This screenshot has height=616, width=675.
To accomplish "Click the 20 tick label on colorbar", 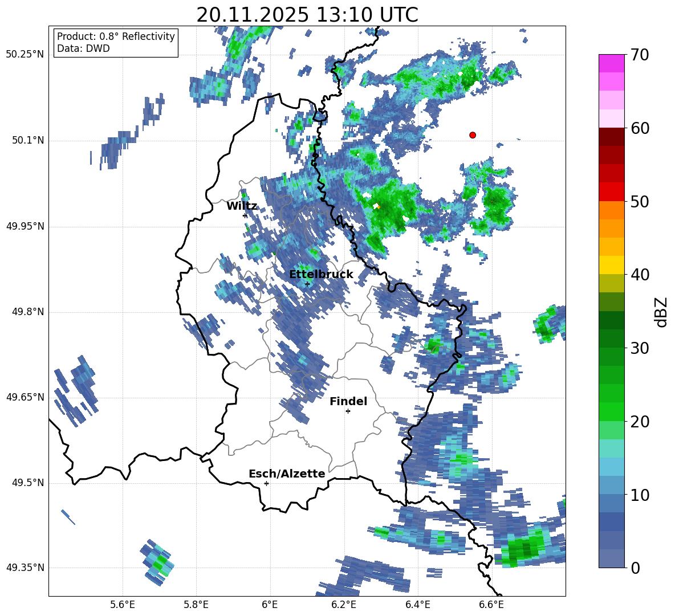I will tap(640, 421).
